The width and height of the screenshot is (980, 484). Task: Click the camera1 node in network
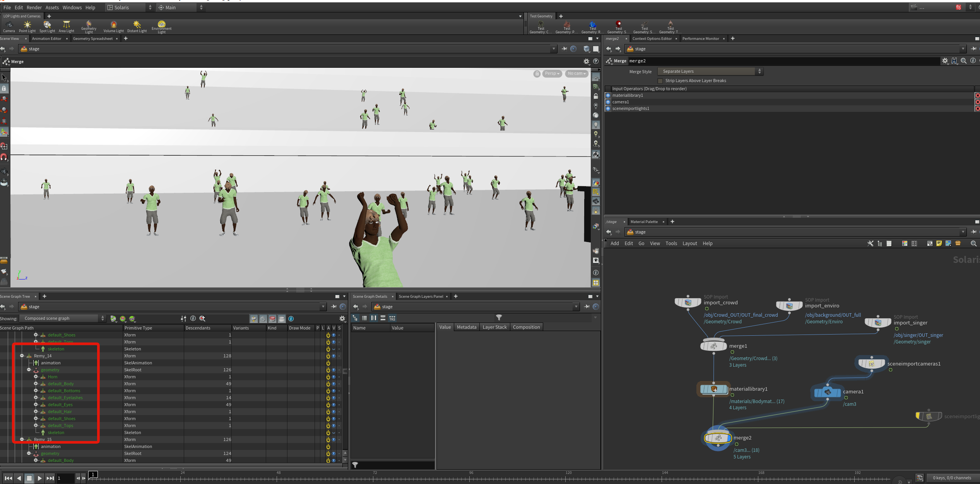coord(827,392)
